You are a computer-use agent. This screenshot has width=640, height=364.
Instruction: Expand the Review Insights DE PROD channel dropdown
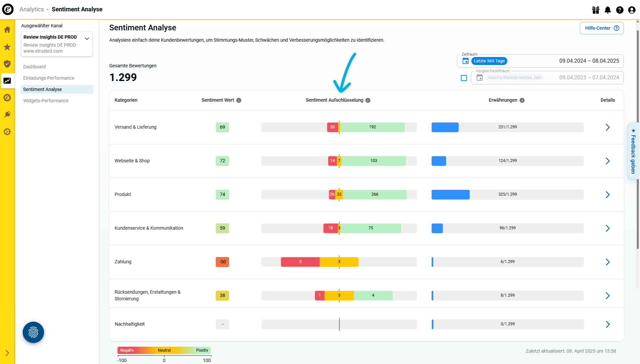pos(87,38)
